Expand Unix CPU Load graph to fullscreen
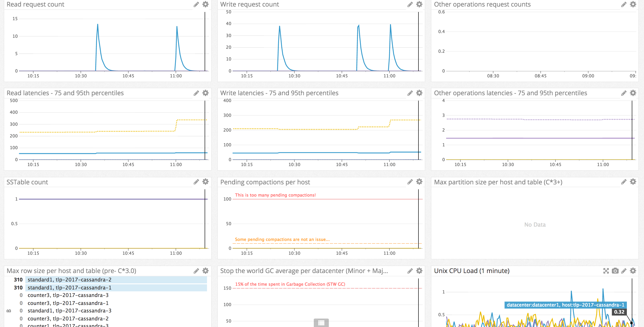Image resolution: width=644 pixels, height=327 pixels. pyautogui.click(x=606, y=271)
